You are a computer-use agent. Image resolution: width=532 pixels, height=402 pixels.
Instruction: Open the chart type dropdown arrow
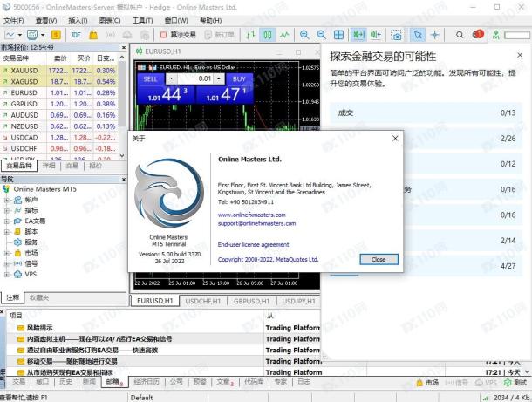[20, 35]
